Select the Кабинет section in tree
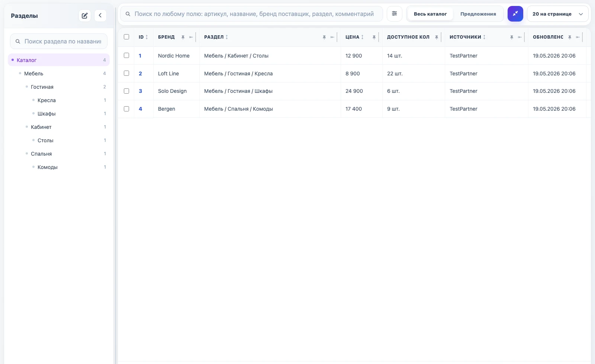This screenshot has width=595, height=364. pos(65,127)
